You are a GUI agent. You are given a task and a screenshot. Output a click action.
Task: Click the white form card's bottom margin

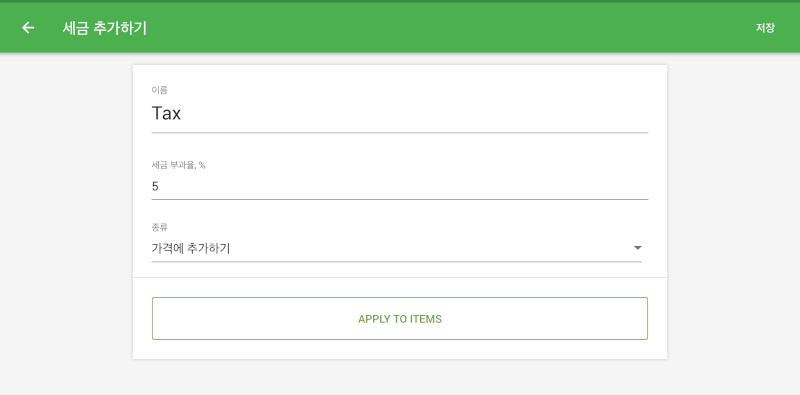tap(399, 350)
